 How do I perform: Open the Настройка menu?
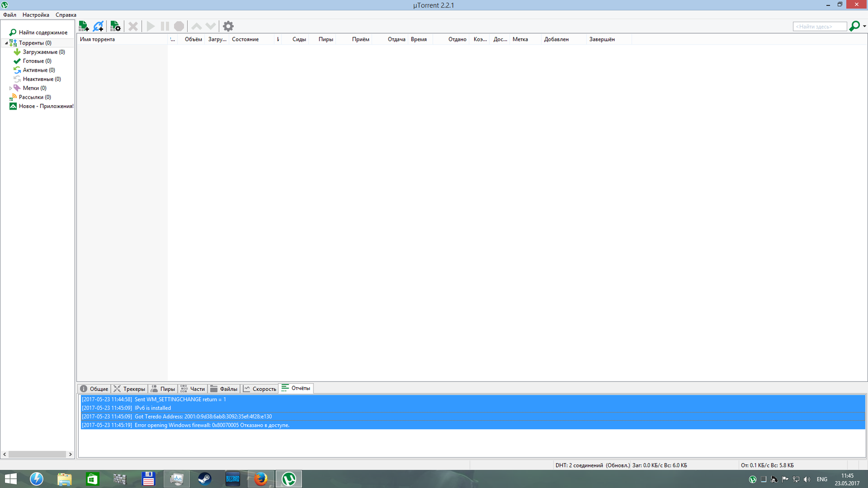(x=36, y=15)
